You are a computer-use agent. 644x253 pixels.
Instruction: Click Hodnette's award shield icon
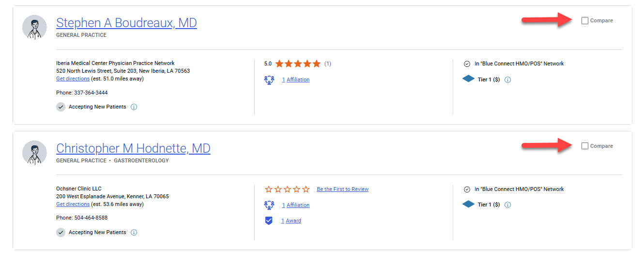pos(269,221)
